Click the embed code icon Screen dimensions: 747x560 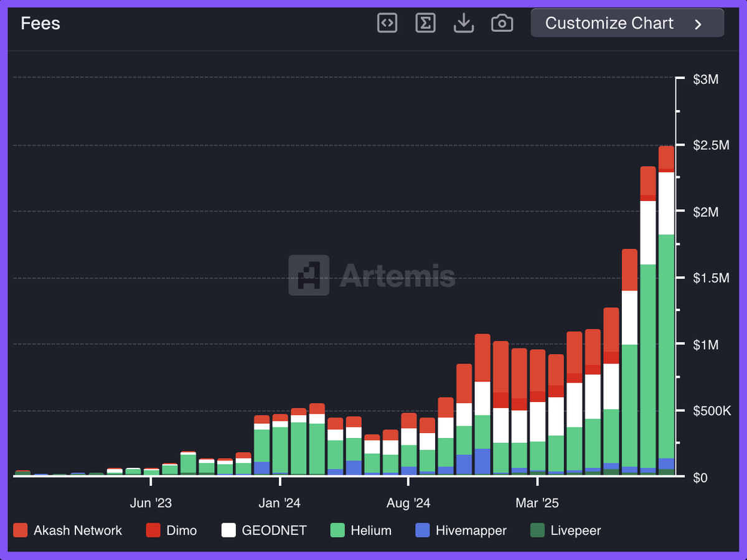click(387, 24)
